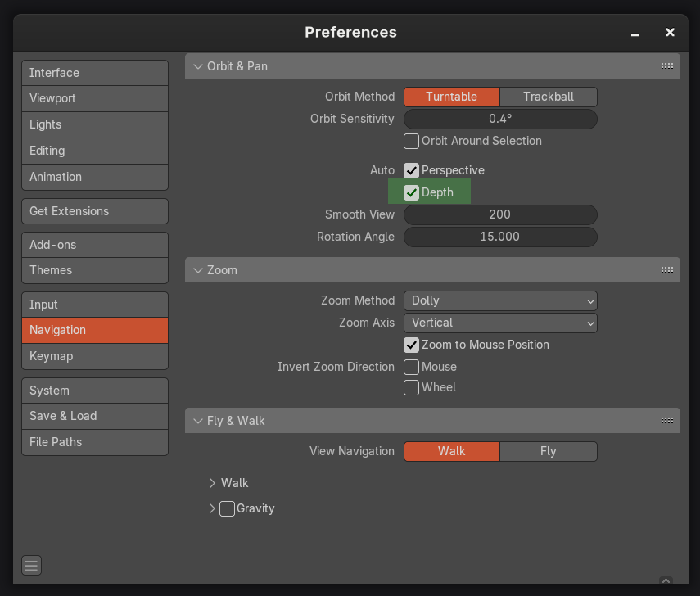Click the scroll-up arrow at bottom right
This screenshot has width=700, height=596.
(x=666, y=580)
